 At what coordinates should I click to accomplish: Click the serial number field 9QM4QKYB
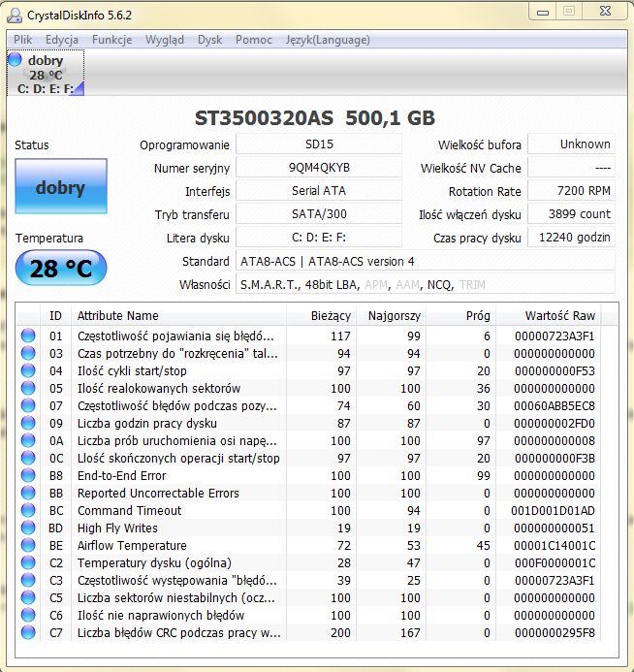319,167
